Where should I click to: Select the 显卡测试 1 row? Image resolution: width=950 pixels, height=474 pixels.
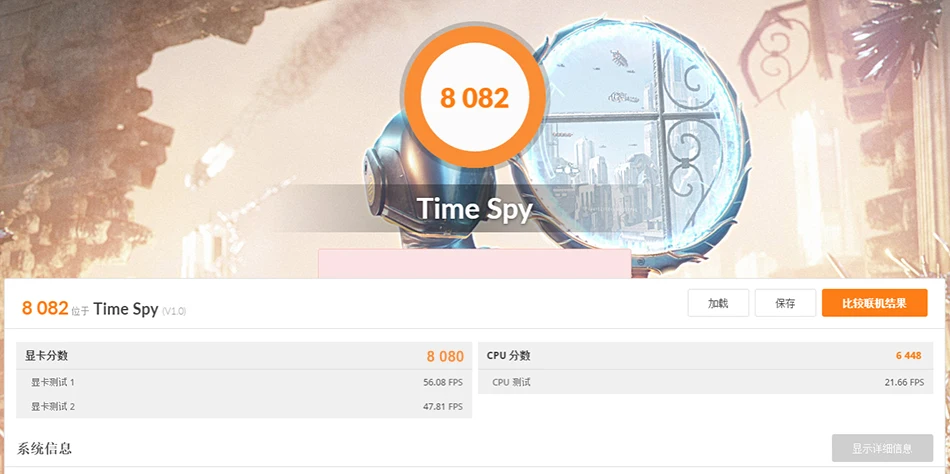point(244,382)
